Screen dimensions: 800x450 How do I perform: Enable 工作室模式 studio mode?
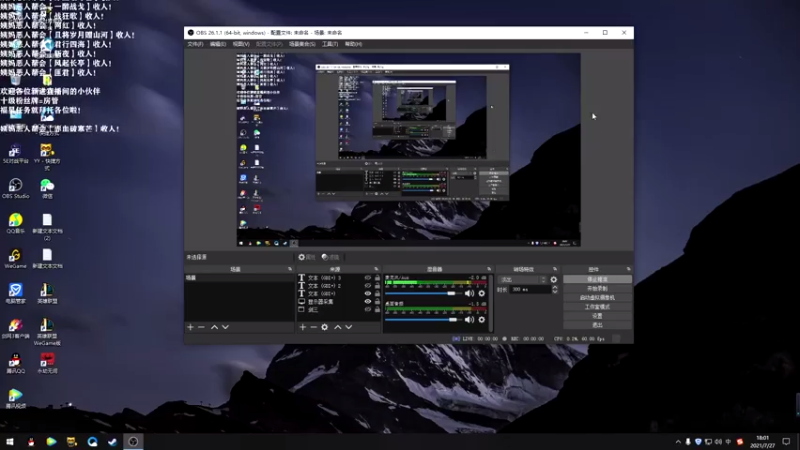(597, 307)
